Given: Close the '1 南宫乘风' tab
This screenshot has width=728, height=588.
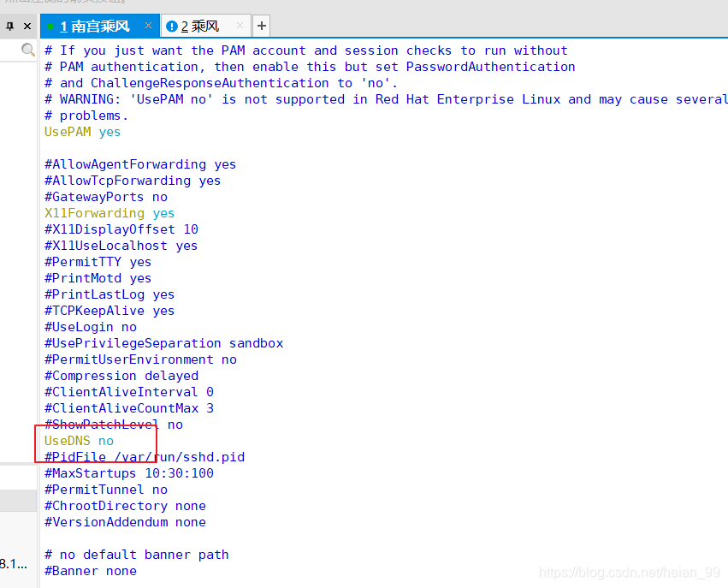Looking at the screenshot, I should (x=148, y=26).
